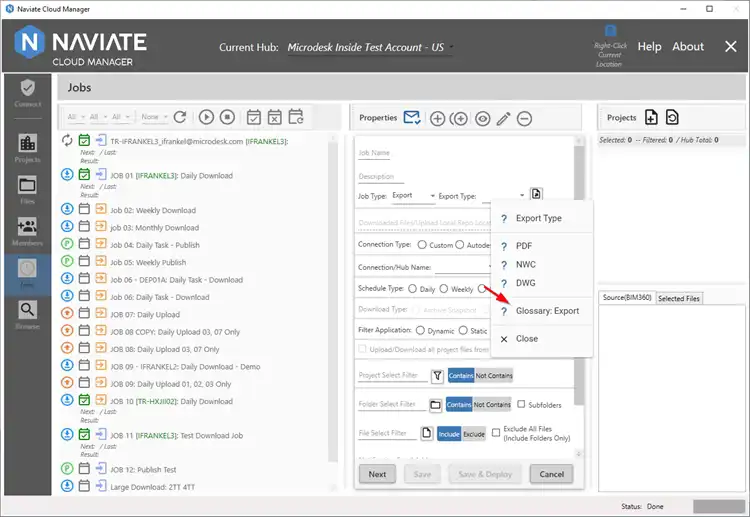Screen dimensions: 750x517
Task: Add a new job with plus icon
Action: click(437, 119)
